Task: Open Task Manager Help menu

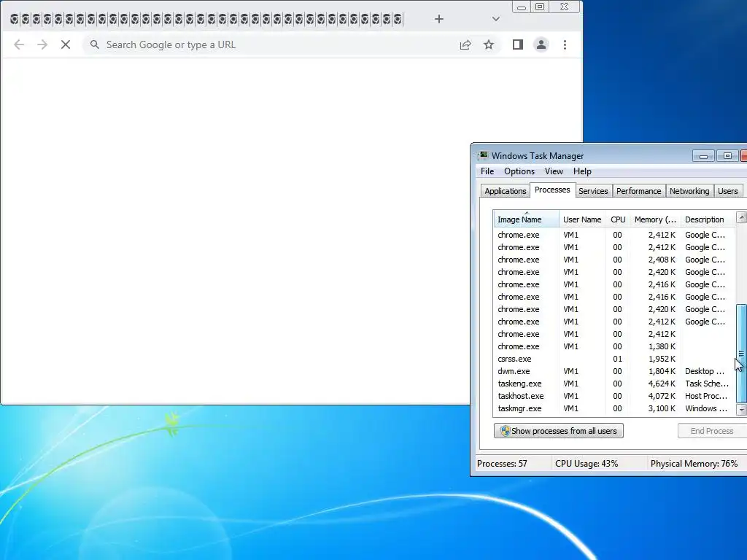Action: point(582,171)
